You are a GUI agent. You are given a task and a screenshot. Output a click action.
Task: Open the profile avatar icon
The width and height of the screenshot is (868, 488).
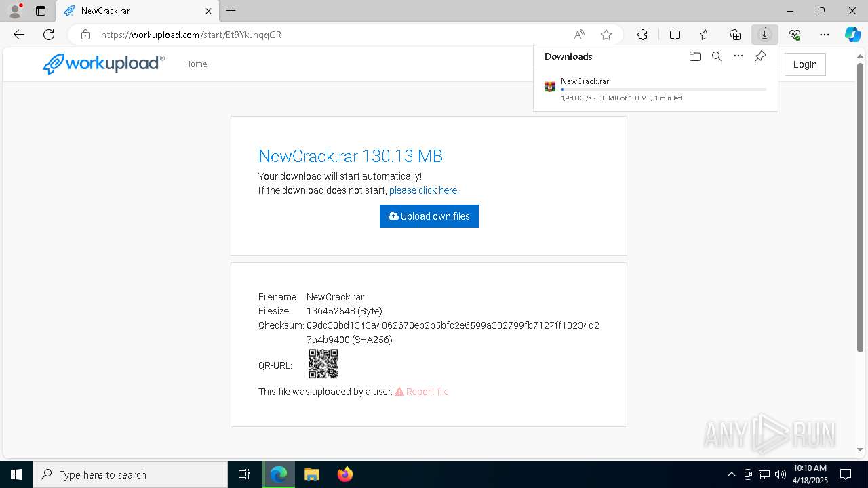14,11
